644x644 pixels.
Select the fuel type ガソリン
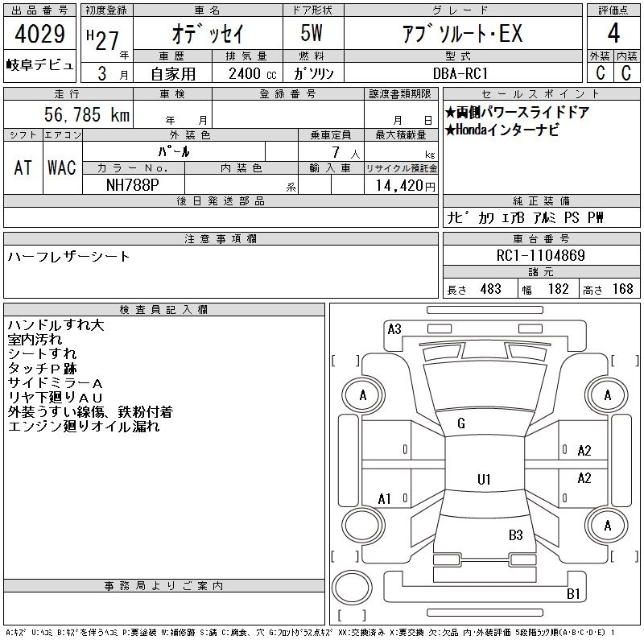313,73
